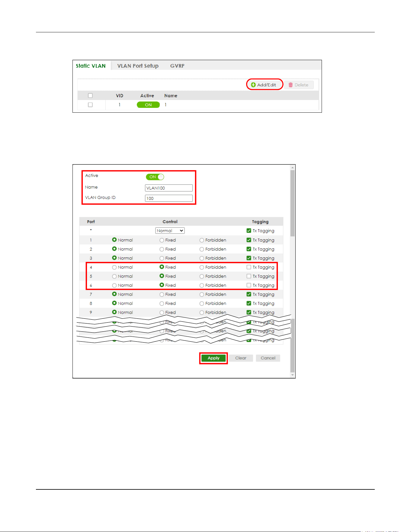The width and height of the screenshot is (411, 532).
Task: Select Normal for port 9
Action: tap(114, 312)
